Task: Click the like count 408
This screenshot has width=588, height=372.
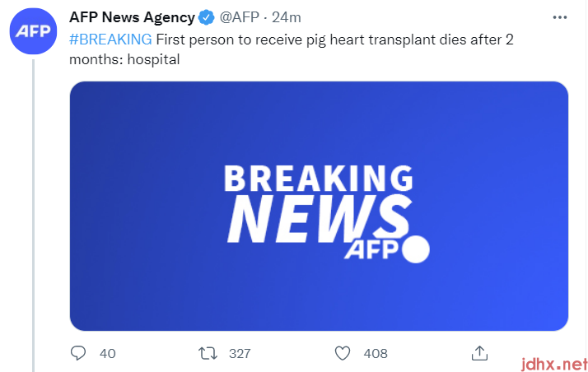Action: tap(375, 353)
